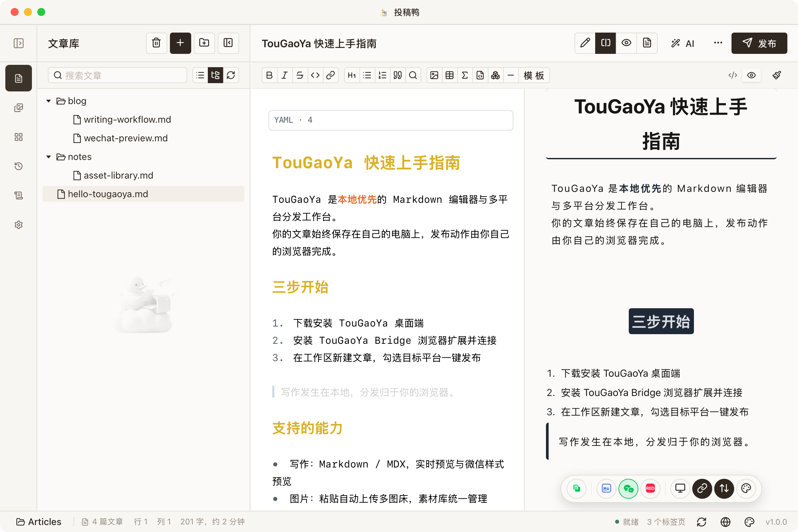This screenshot has width=798, height=532.
Task: Open the components cubes icon in the toolbar
Action: coord(495,75)
